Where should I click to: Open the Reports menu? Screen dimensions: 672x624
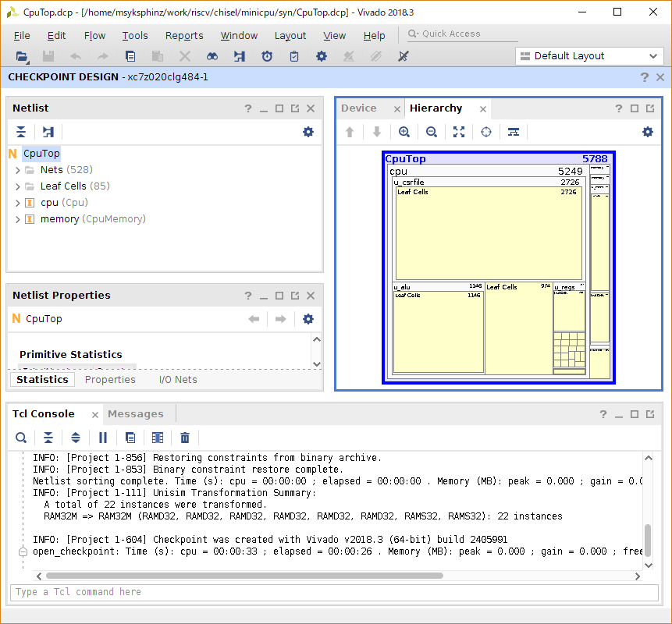tap(184, 36)
